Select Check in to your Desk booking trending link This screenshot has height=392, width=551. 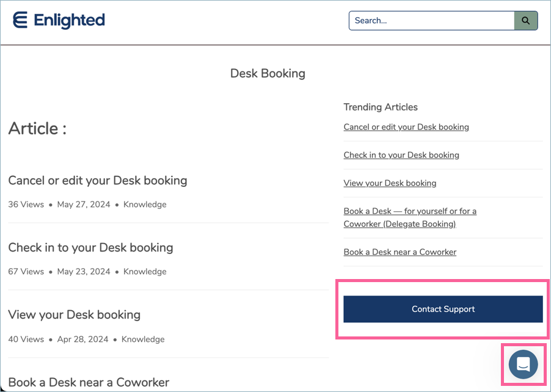pos(401,155)
